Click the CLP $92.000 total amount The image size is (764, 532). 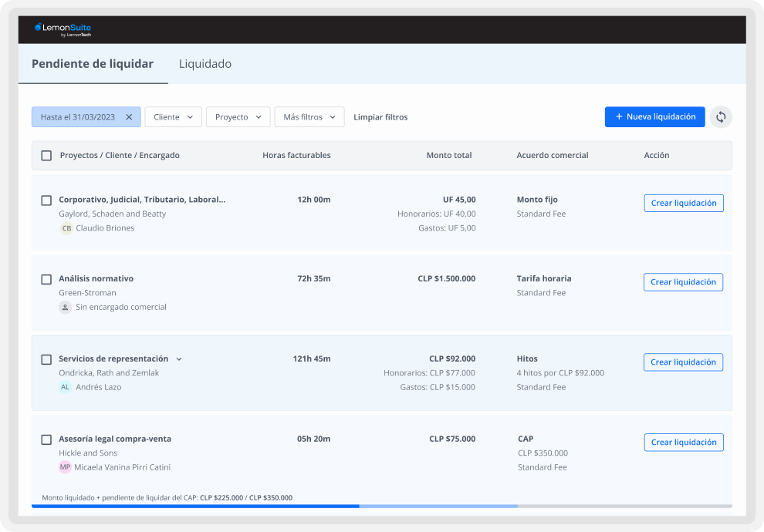point(452,359)
